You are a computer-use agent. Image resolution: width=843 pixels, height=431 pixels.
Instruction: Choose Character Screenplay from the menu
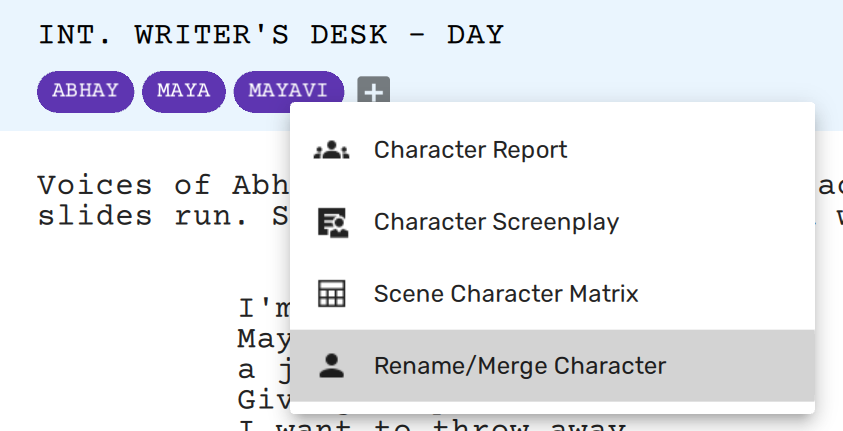496,222
